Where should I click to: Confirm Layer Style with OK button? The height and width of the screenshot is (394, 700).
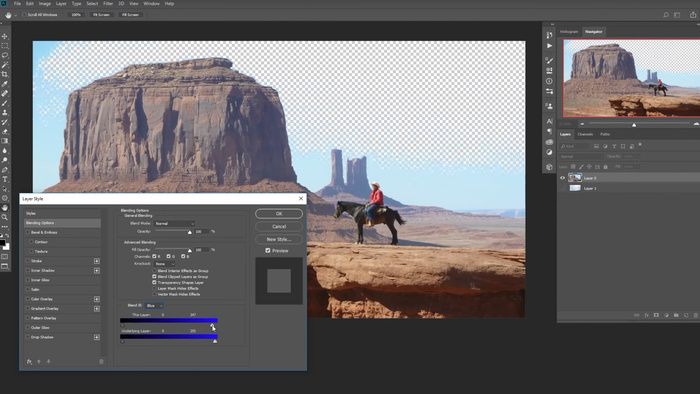pyautogui.click(x=279, y=214)
